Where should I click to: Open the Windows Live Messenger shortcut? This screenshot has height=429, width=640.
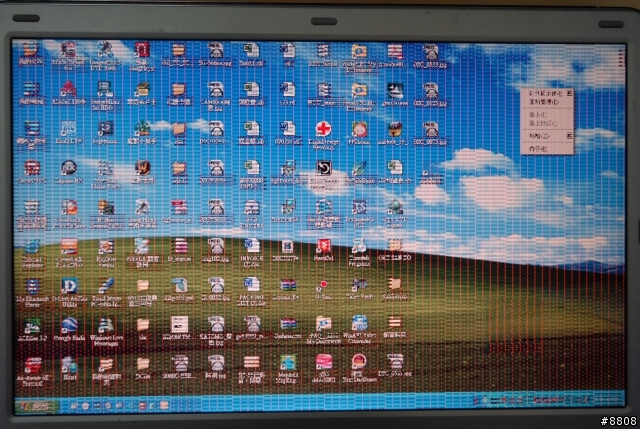point(106,325)
